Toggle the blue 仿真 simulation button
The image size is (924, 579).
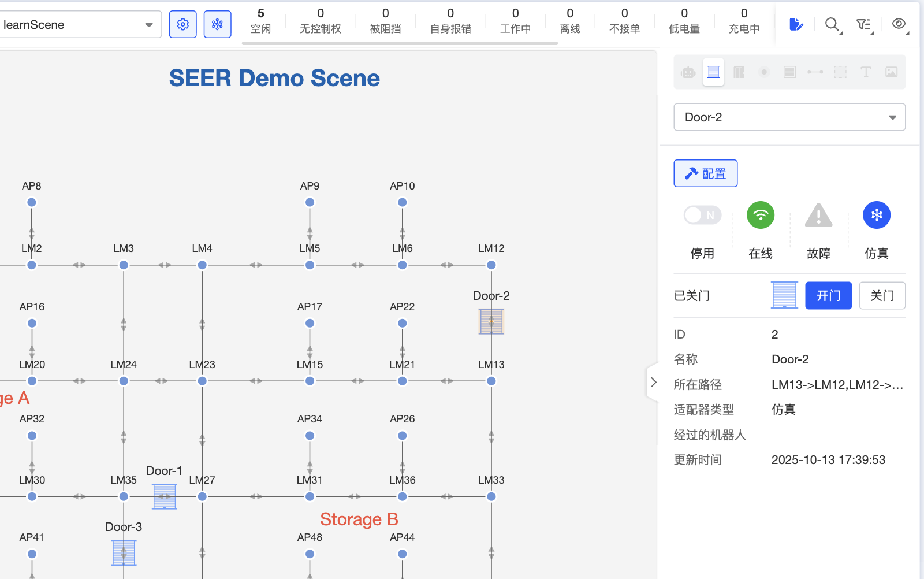pos(876,216)
